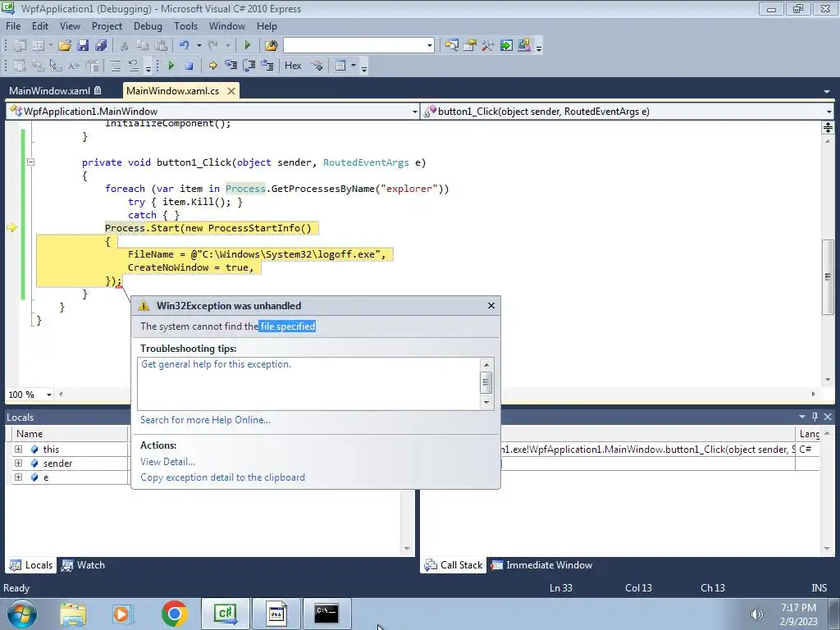Viewport: 840px width, 630px height.
Task: Open the Find combo box dropdown
Action: 430,46
